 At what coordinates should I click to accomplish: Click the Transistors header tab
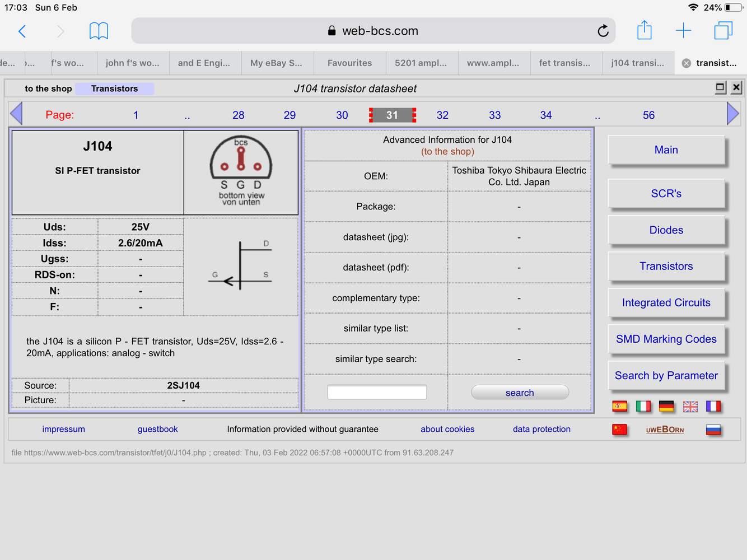coord(114,88)
